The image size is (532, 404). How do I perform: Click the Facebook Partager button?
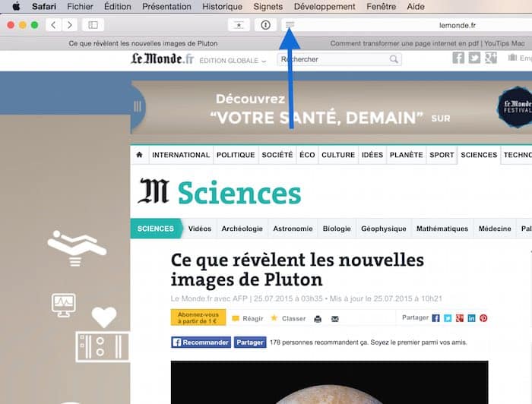tap(250, 342)
